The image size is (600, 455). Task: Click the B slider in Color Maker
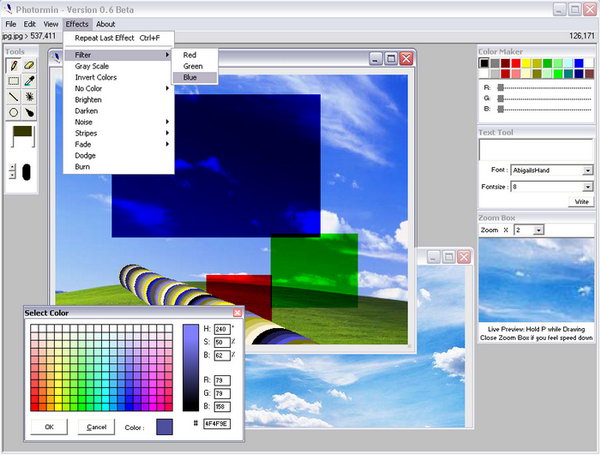pyautogui.click(x=544, y=109)
